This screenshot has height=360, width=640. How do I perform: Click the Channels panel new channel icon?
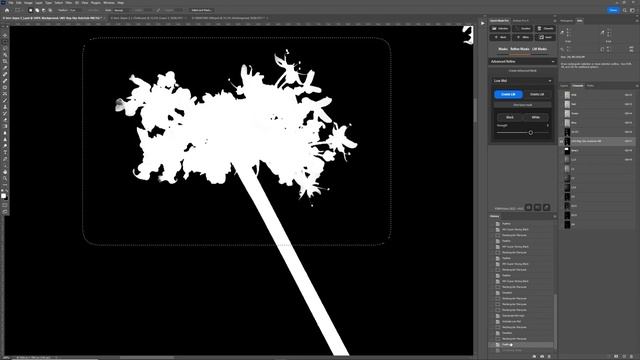tap(624, 356)
